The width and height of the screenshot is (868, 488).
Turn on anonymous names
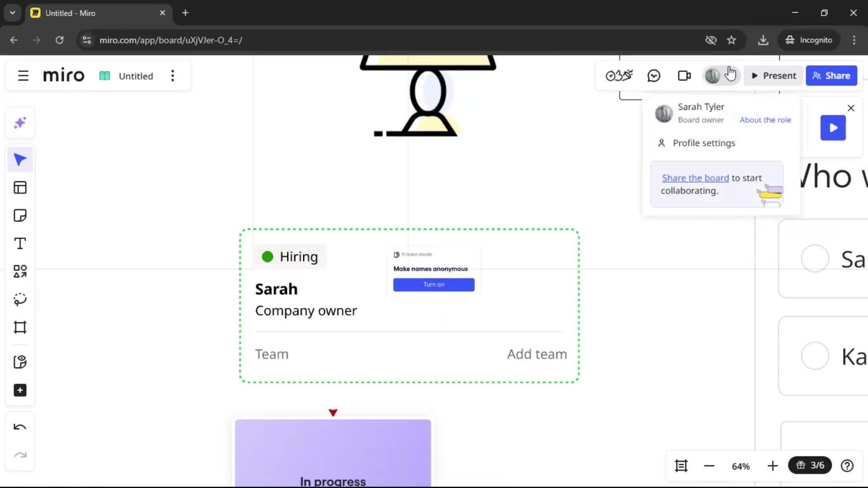tap(434, 285)
